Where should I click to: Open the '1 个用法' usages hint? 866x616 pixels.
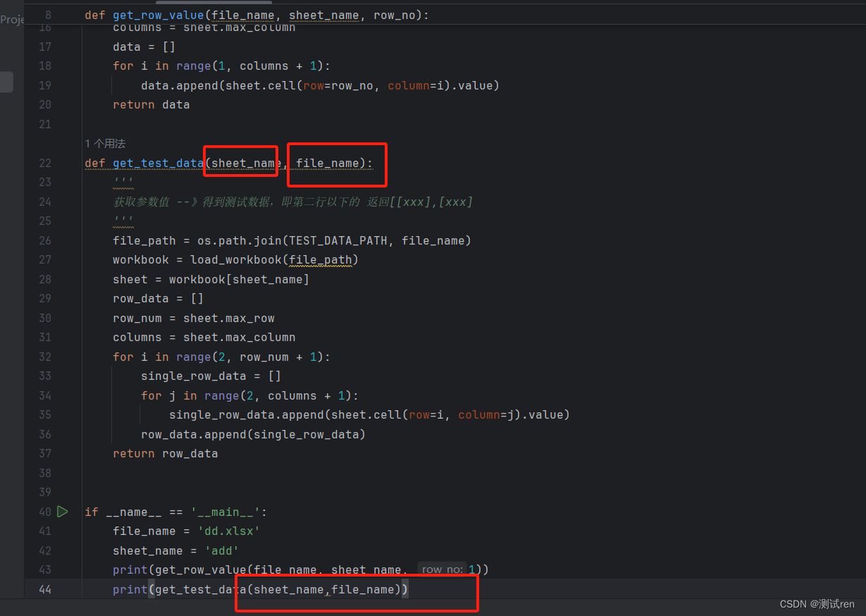(104, 143)
